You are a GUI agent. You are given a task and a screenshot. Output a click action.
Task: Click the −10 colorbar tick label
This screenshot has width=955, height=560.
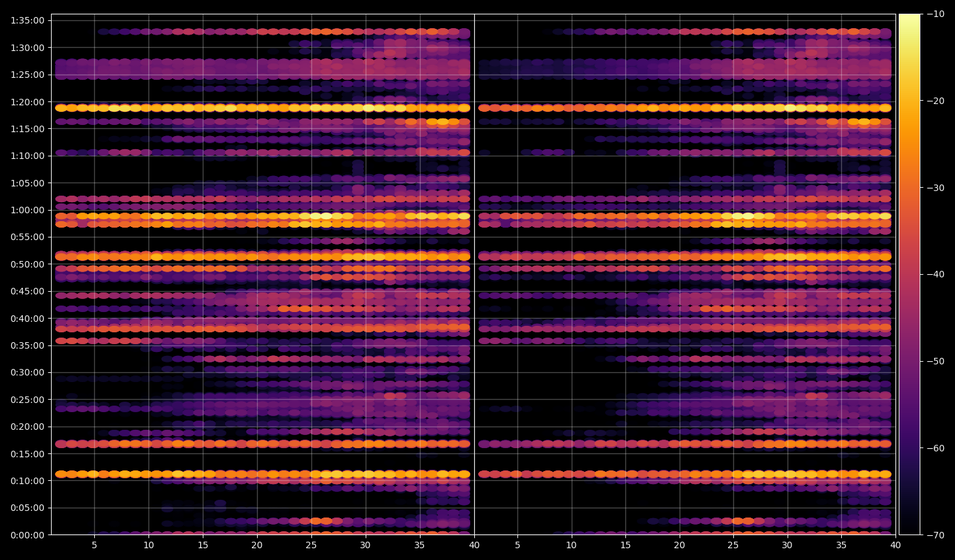click(x=935, y=14)
